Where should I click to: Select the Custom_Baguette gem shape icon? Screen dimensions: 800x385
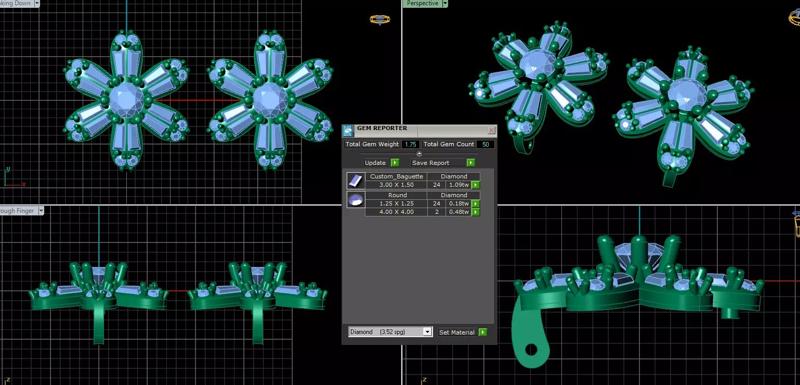[355, 181]
